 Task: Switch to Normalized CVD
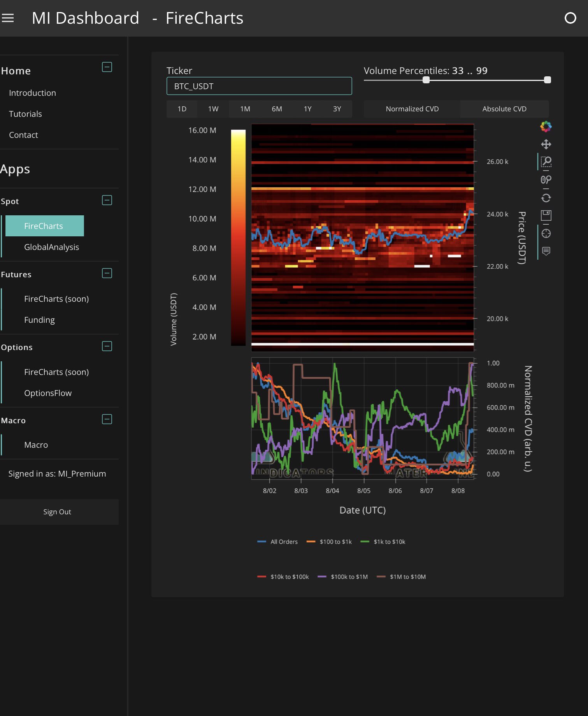click(x=412, y=109)
